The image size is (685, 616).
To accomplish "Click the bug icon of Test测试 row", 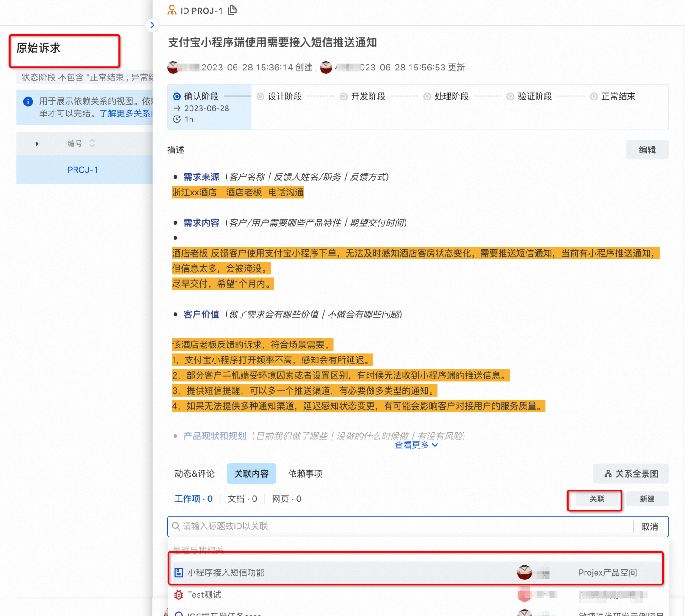I will (x=179, y=595).
